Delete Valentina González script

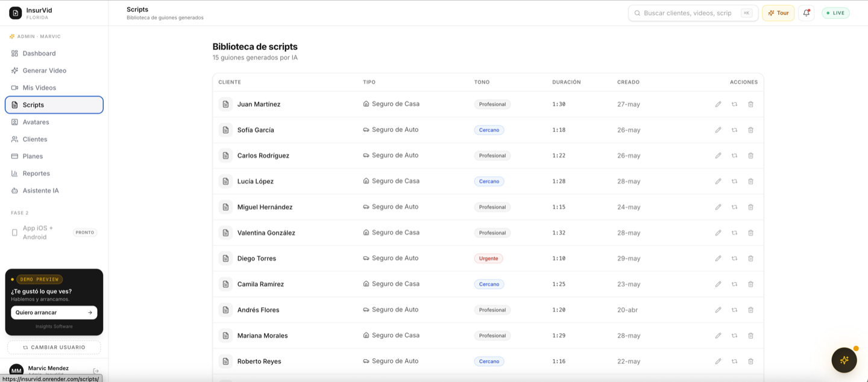(750, 233)
